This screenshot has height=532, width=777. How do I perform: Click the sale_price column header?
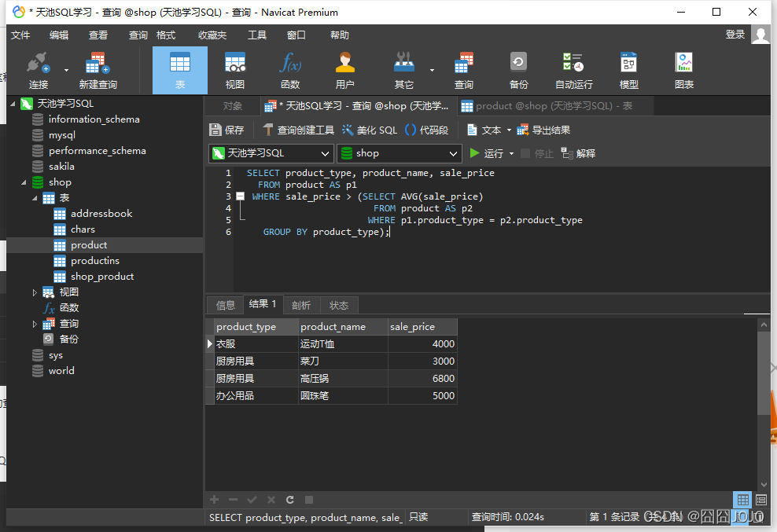point(422,327)
